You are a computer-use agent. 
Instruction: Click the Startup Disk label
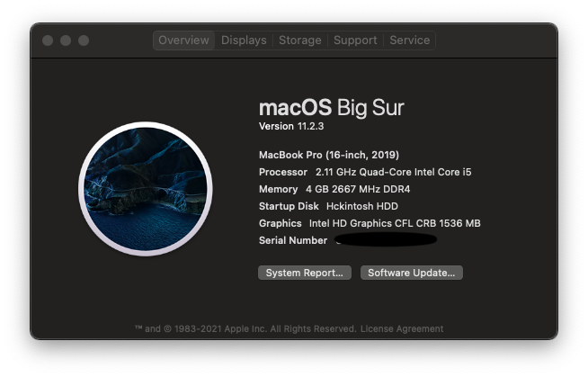tap(289, 206)
